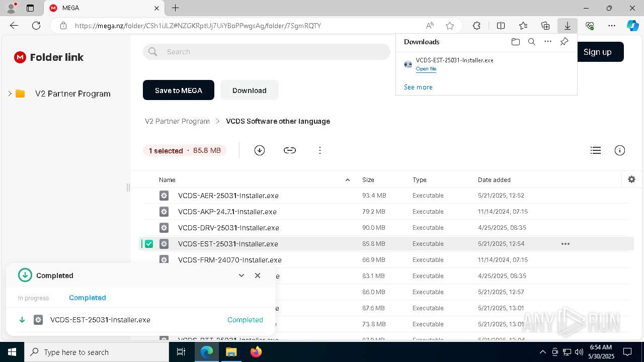Click Open file link in Downloads popup
Screen dimensions: 644x362
coord(426,69)
